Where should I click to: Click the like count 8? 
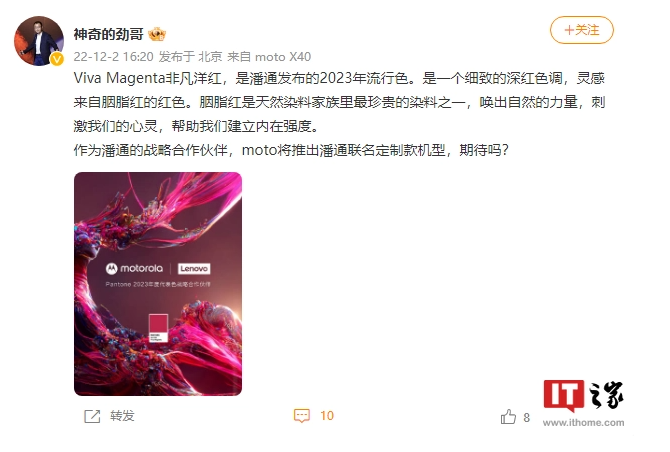click(x=526, y=417)
